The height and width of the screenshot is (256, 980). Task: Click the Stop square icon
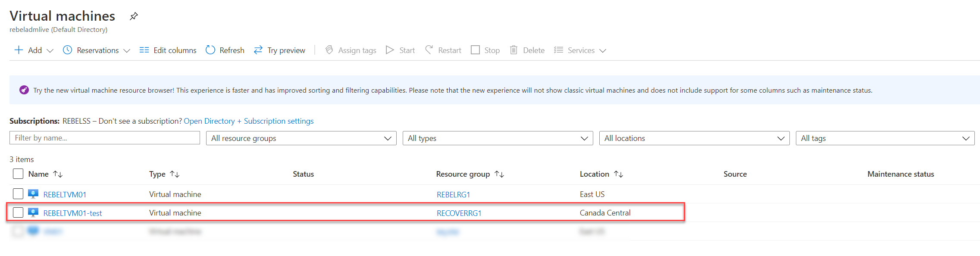point(475,50)
